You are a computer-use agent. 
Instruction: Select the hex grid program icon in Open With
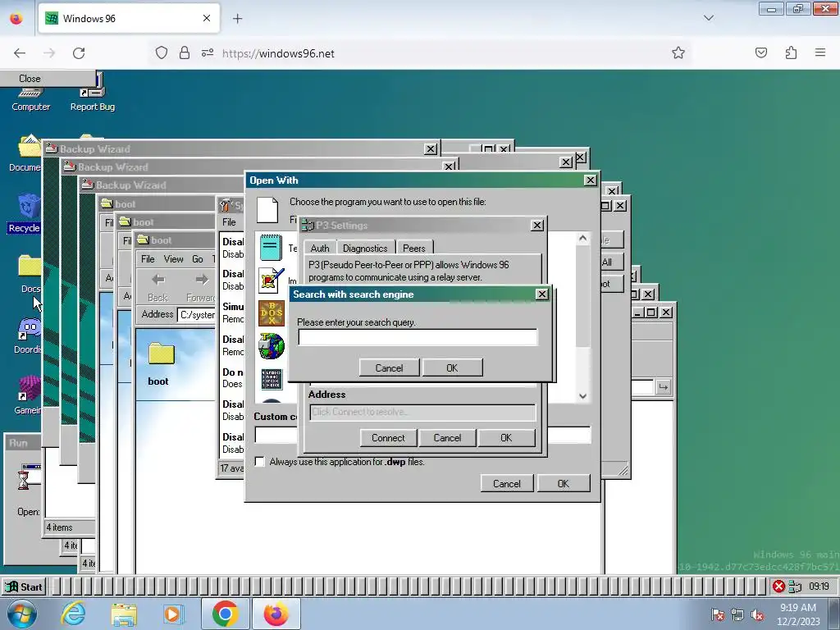(272, 379)
